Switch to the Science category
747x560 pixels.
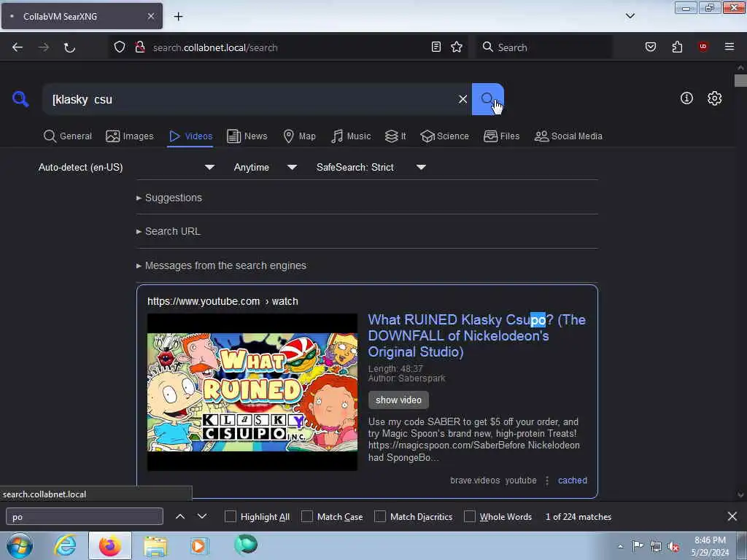tap(444, 136)
